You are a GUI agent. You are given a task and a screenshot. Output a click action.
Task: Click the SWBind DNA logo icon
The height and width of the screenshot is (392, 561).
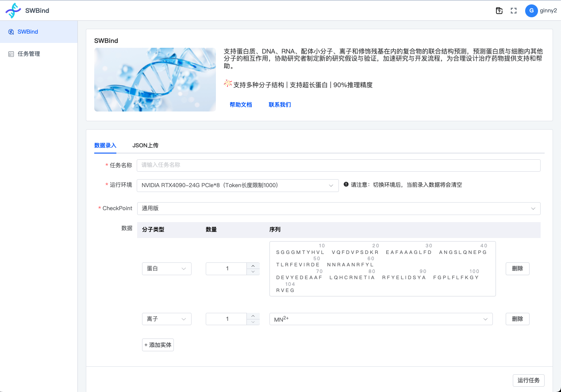point(13,10)
